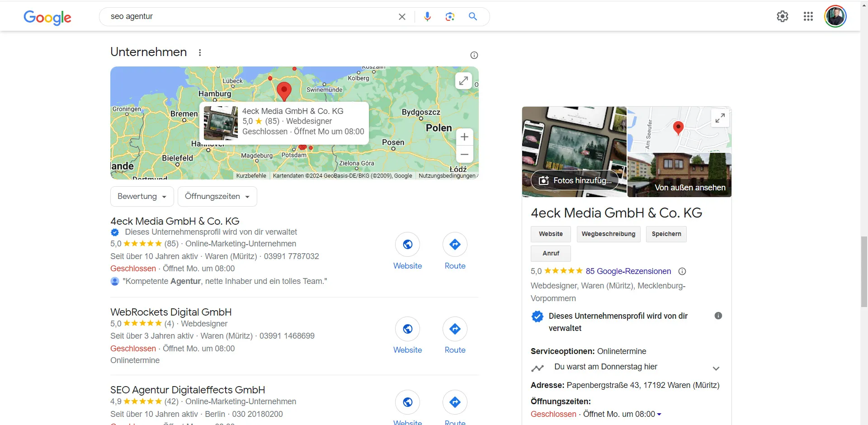Start voice search with microphone icon
This screenshot has width=868, height=425.
click(x=427, y=17)
